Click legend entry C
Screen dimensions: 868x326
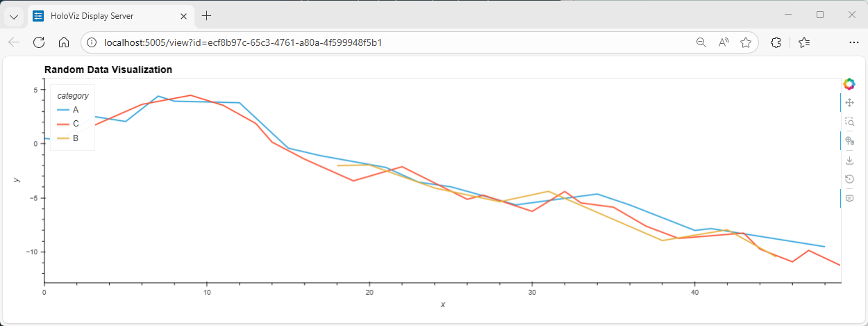76,124
